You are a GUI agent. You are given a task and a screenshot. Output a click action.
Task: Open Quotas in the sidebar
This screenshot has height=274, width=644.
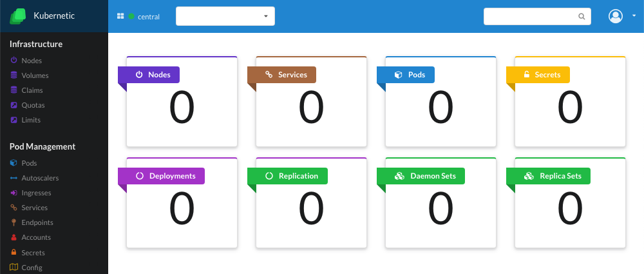coord(33,105)
